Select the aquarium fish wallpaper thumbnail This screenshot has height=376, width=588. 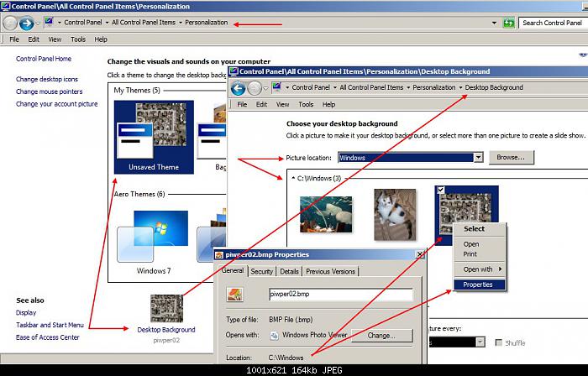pyautogui.click(x=326, y=214)
